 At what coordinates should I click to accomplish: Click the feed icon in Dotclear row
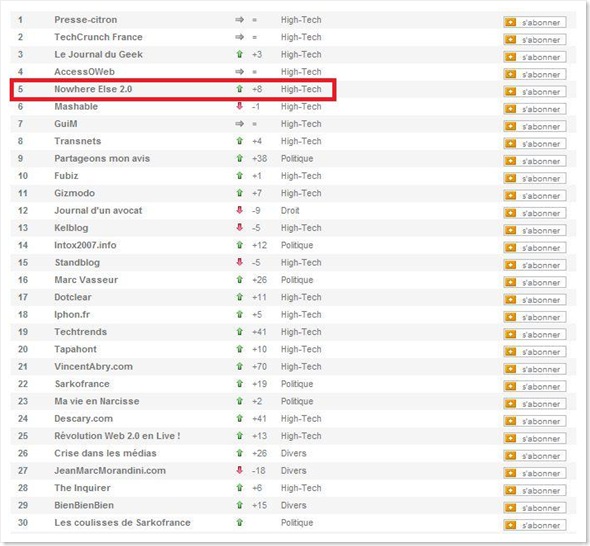click(511, 300)
